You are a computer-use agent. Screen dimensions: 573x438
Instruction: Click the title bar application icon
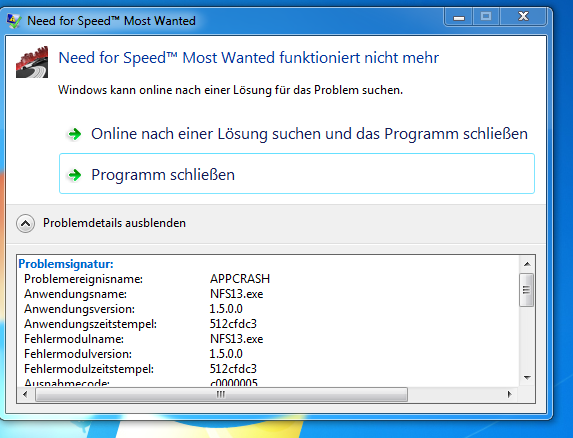point(14,21)
